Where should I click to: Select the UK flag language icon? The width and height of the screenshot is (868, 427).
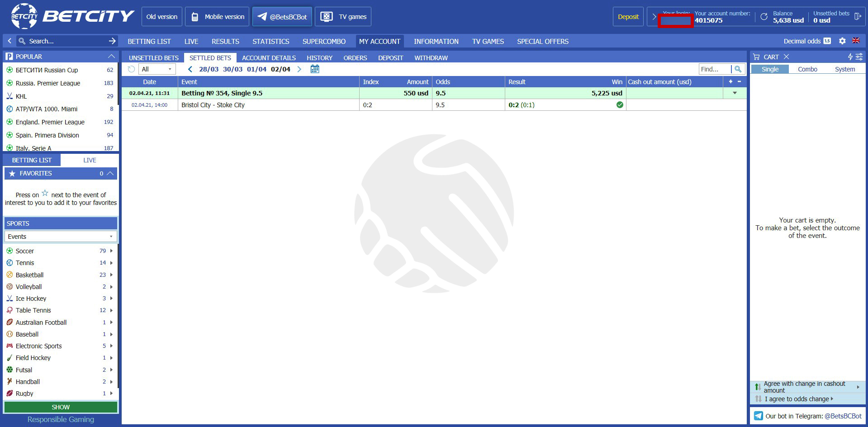pyautogui.click(x=856, y=40)
